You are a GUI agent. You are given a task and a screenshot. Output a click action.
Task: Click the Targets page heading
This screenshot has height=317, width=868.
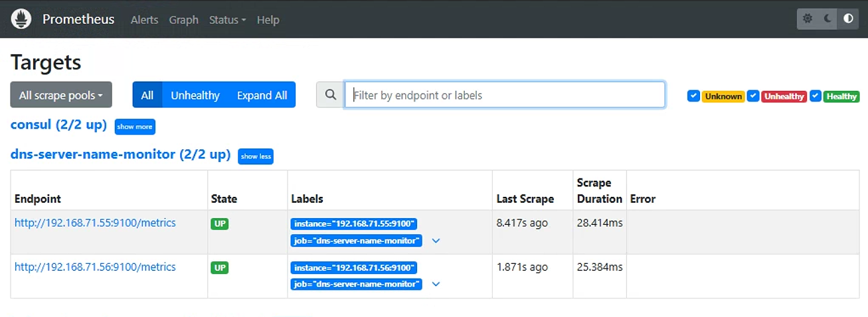point(46,62)
